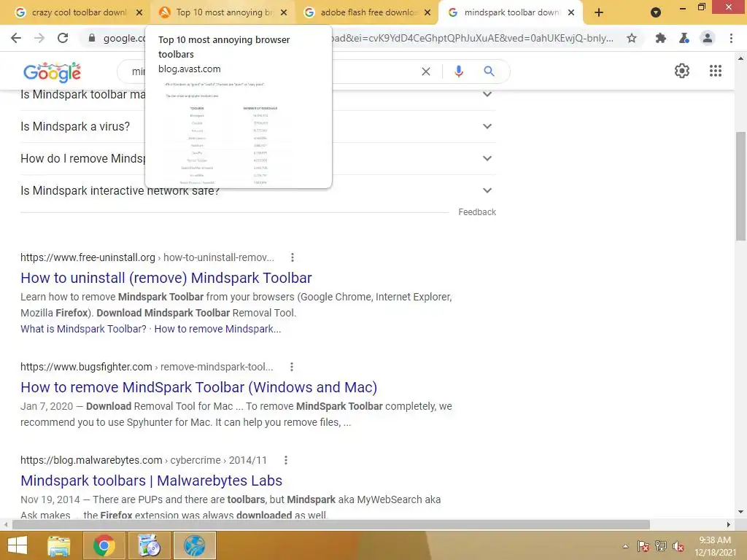Open Google quick settings gear
747x560 pixels.
click(682, 71)
